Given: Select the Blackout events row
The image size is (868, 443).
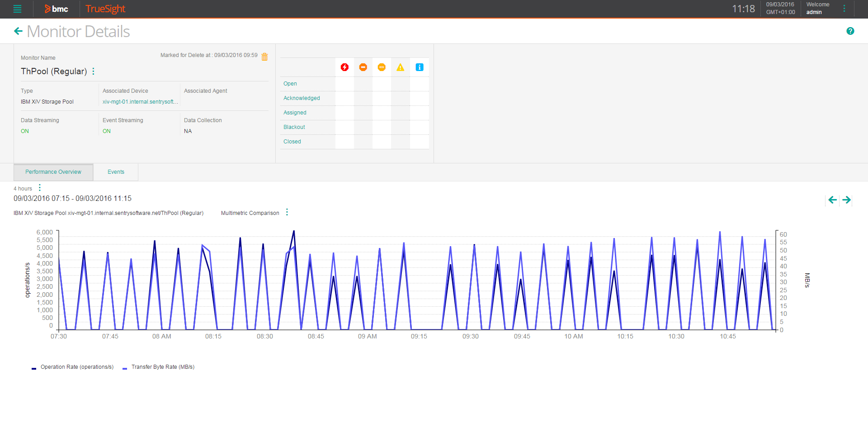Looking at the screenshot, I should pyautogui.click(x=354, y=127).
